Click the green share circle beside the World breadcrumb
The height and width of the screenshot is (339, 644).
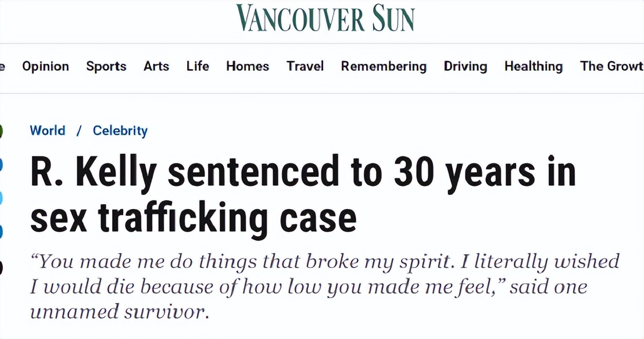click(x=1, y=131)
